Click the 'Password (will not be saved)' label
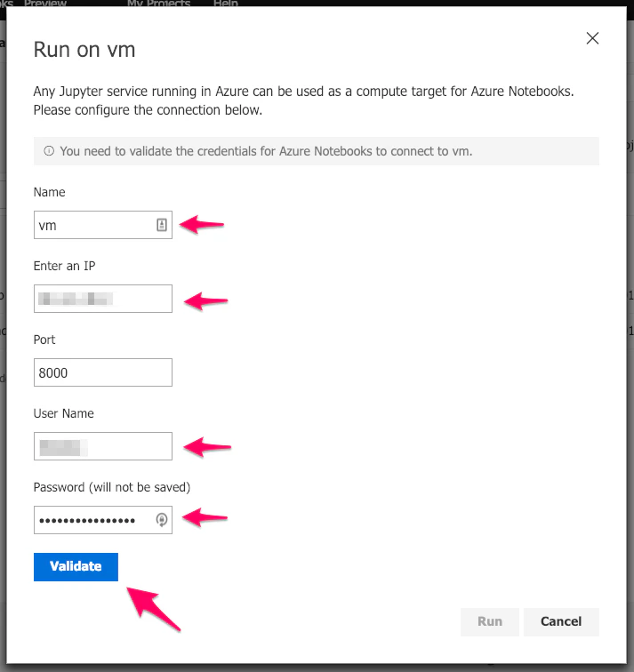 [x=112, y=487]
